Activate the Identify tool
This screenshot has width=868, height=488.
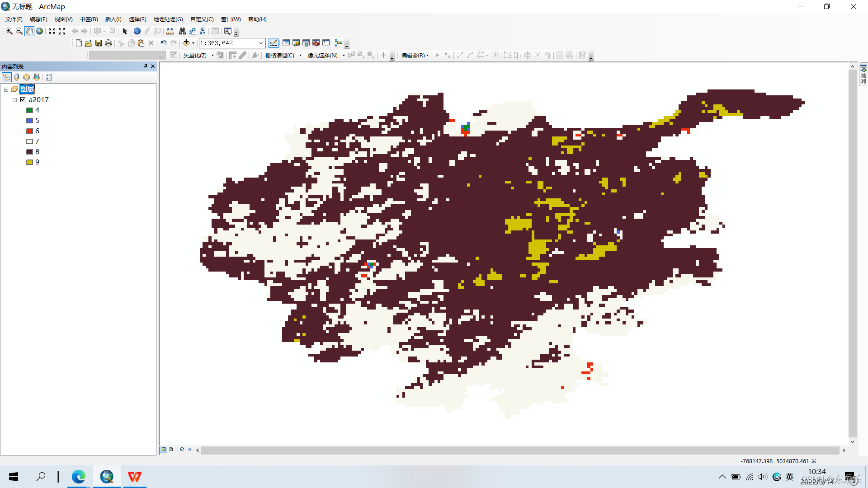point(137,31)
